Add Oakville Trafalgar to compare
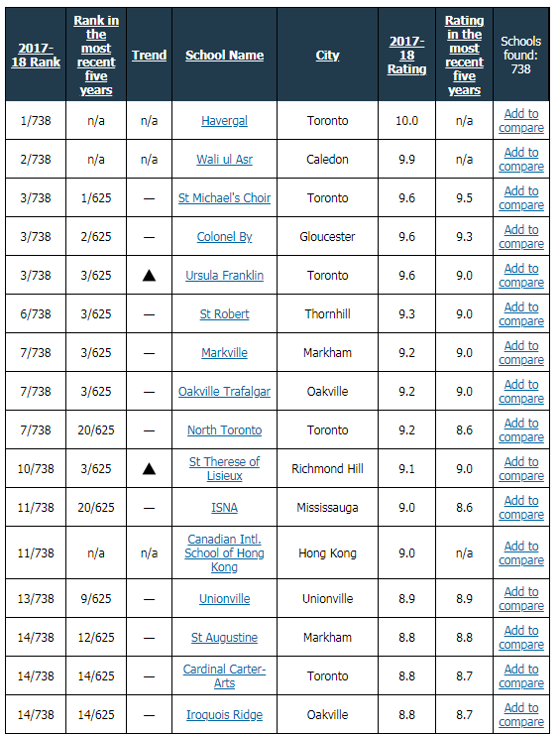The image size is (560, 734). pyautogui.click(x=521, y=392)
